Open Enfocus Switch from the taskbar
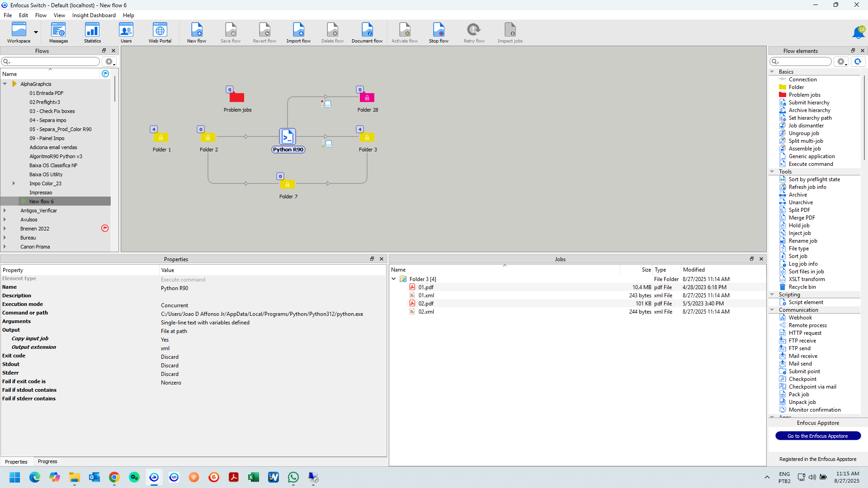 coord(154,477)
